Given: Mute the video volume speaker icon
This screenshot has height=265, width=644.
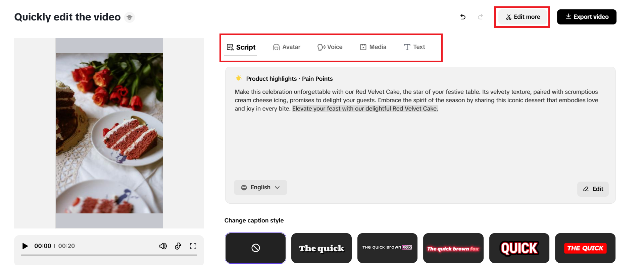Looking at the screenshot, I should [163, 246].
